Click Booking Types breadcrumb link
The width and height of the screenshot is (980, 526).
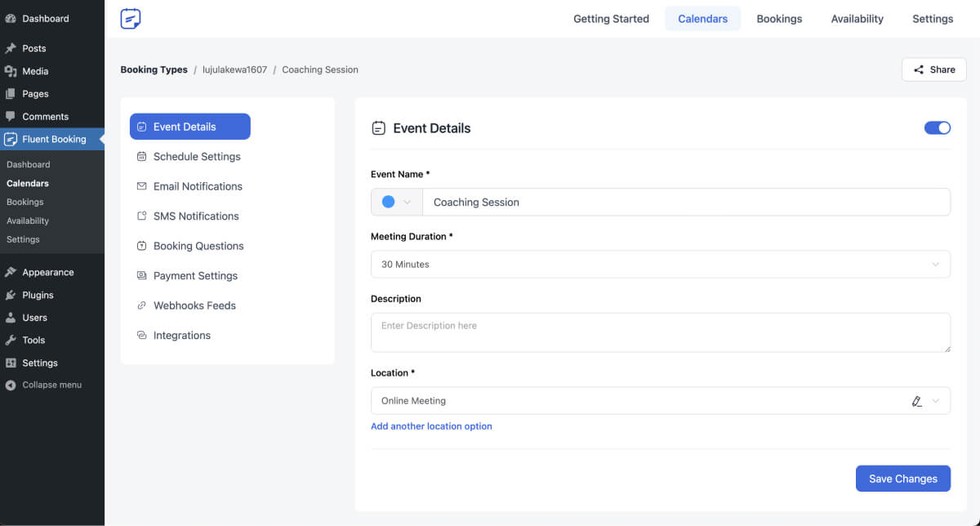coord(154,69)
